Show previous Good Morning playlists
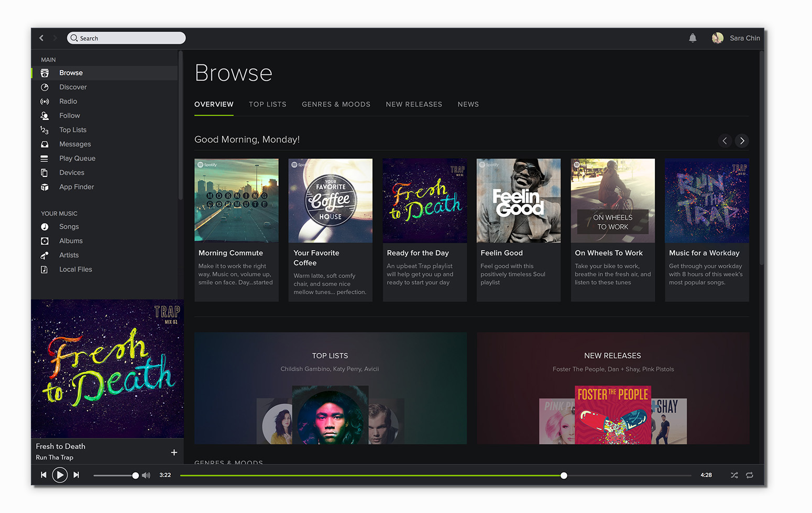This screenshot has width=812, height=513. pyautogui.click(x=725, y=140)
